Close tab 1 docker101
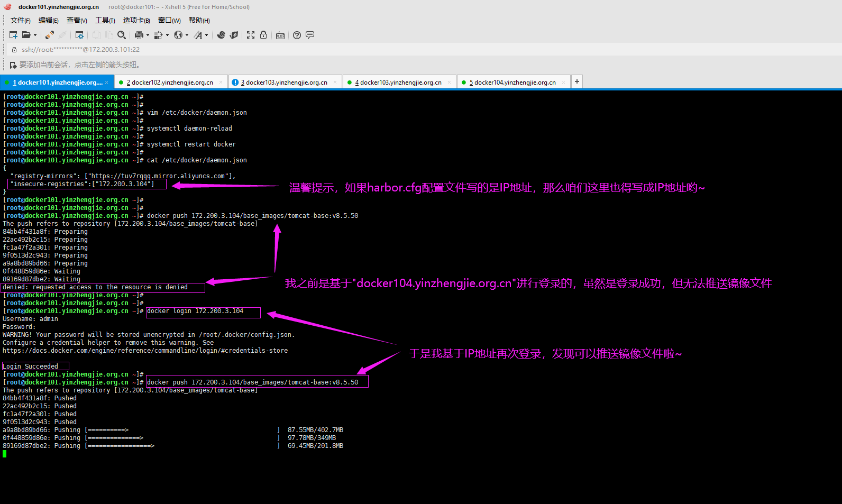This screenshot has height=504, width=842. click(x=106, y=82)
